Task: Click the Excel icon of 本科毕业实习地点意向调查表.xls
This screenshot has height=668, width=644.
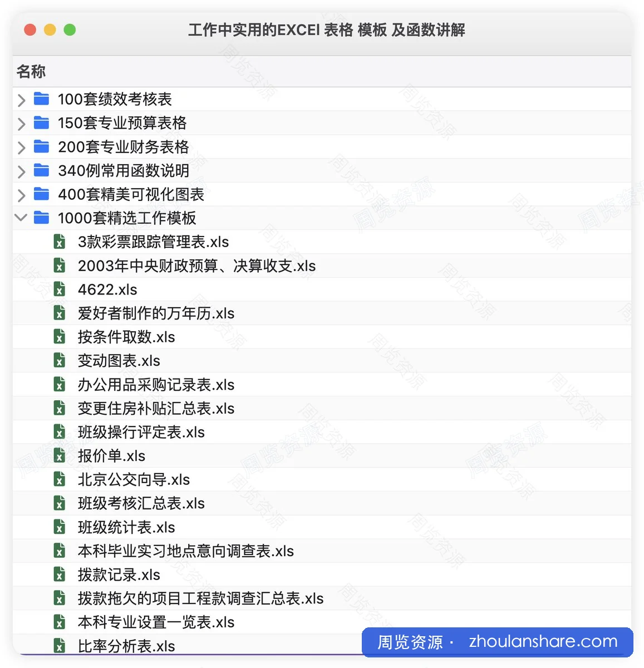Action: click(x=59, y=551)
